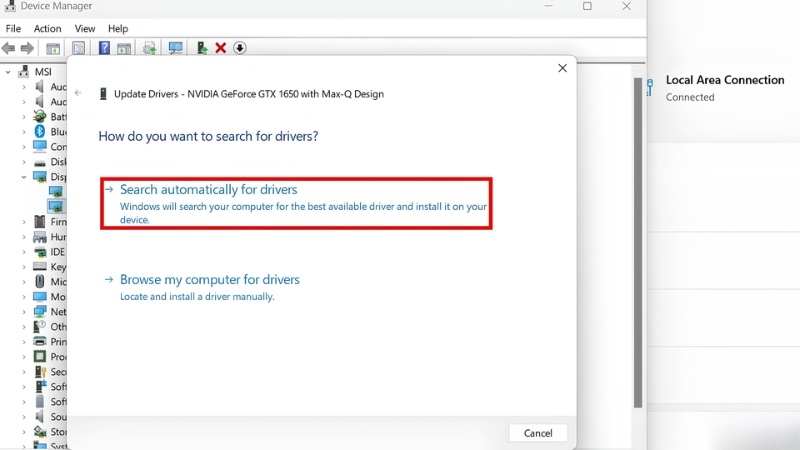Expand the Other devices node chevron
This screenshot has width=800, height=450.
pyautogui.click(x=23, y=327)
